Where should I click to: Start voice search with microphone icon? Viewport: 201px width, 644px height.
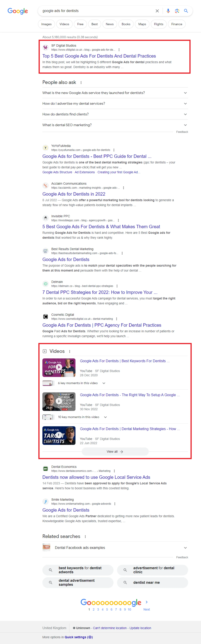[168, 11]
